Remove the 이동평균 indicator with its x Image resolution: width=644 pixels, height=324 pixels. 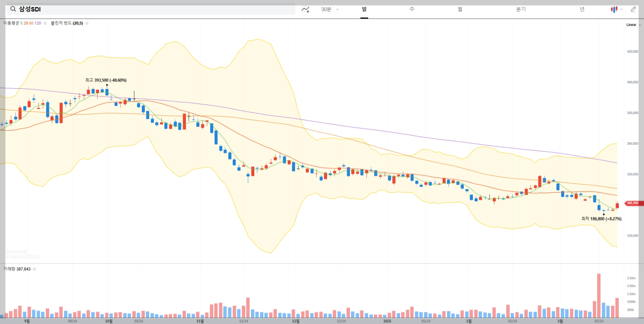[x=45, y=23]
